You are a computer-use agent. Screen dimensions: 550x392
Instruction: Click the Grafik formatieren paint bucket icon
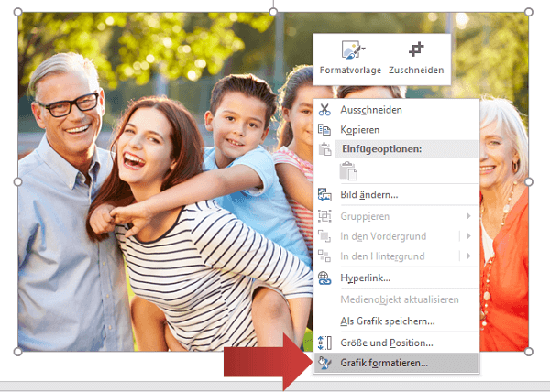(324, 363)
